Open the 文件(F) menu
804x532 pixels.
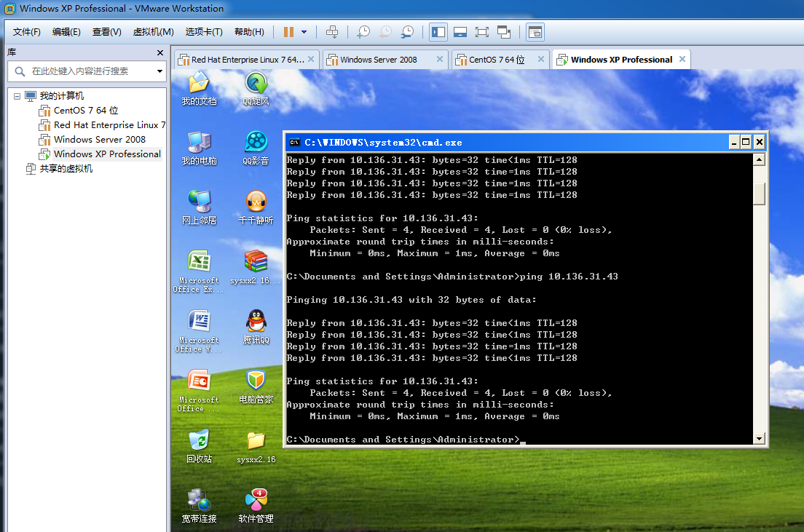point(27,32)
